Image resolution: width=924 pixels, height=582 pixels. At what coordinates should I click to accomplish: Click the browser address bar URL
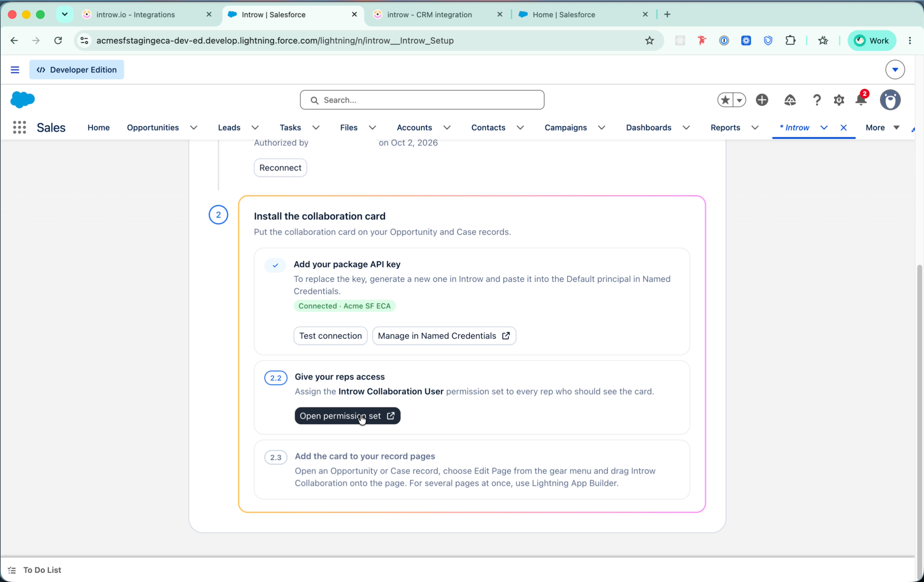(275, 40)
